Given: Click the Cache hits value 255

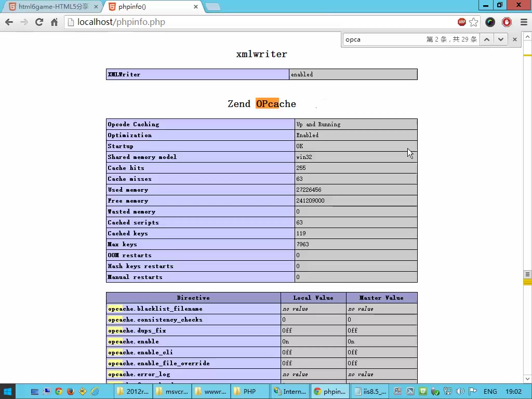Looking at the screenshot, I should [301, 168].
